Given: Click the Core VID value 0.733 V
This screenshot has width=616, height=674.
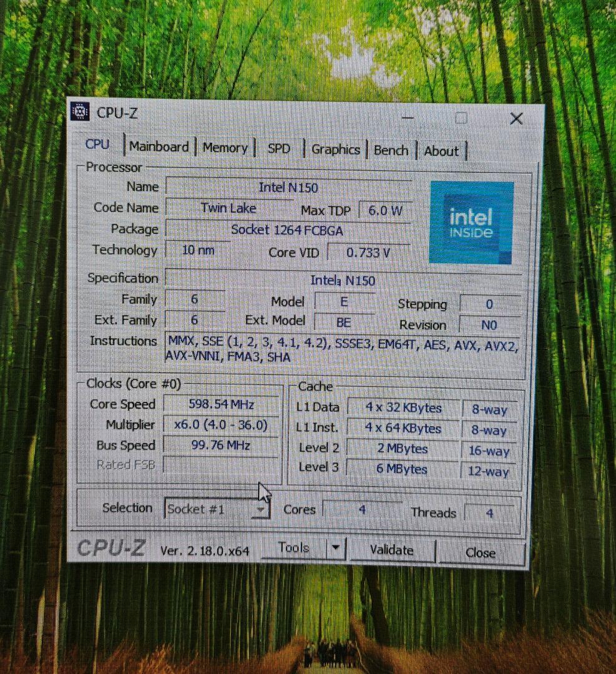Looking at the screenshot, I should (x=368, y=253).
